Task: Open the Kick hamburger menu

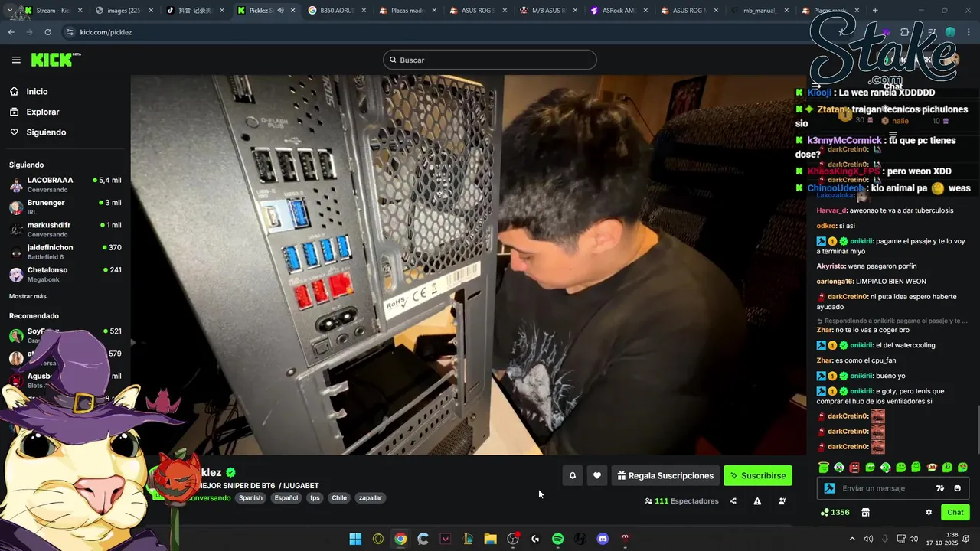Action: point(16,60)
